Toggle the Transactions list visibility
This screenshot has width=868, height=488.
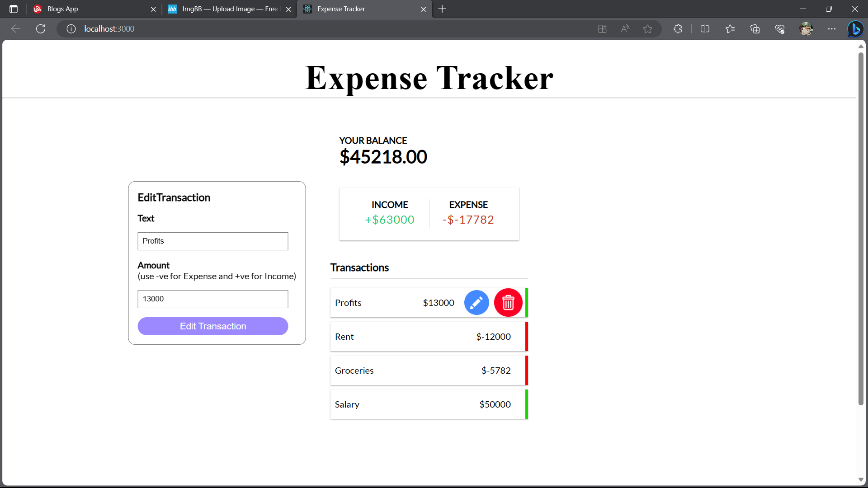point(360,267)
